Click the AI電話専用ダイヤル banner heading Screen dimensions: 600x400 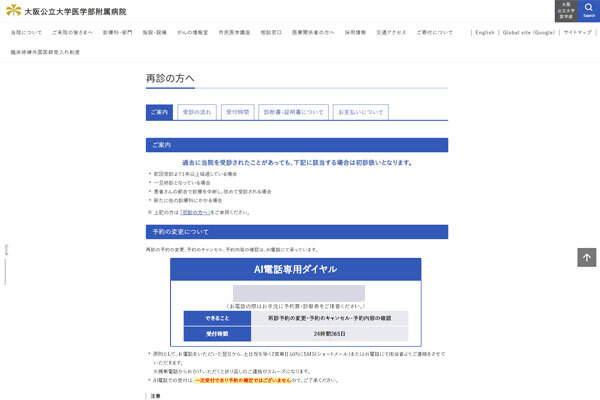296,269
